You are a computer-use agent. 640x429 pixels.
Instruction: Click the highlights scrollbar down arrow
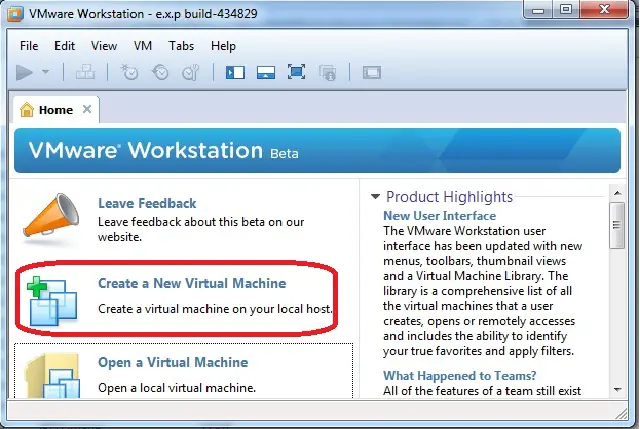pyautogui.click(x=617, y=390)
